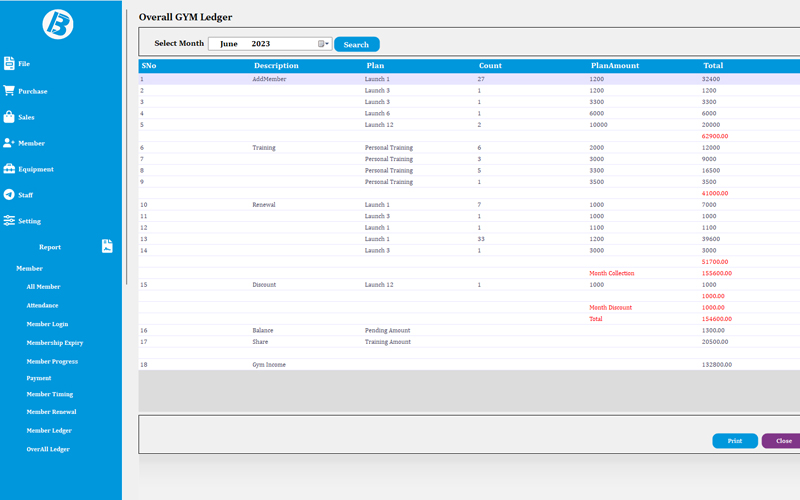800x500 pixels.
Task: Open the File menu label
Action: [x=24, y=64]
